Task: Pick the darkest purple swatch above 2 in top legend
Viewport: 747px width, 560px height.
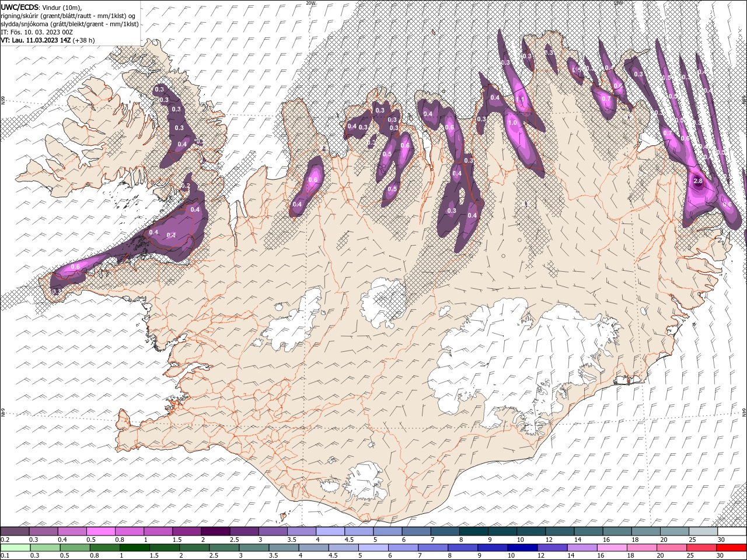Action: pos(215,531)
